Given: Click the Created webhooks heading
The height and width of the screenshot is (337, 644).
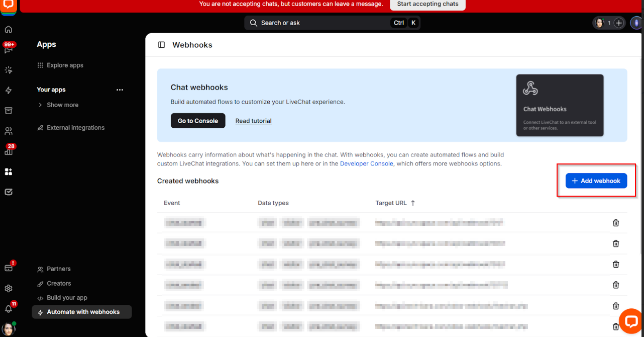Looking at the screenshot, I should [x=188, y=181].
